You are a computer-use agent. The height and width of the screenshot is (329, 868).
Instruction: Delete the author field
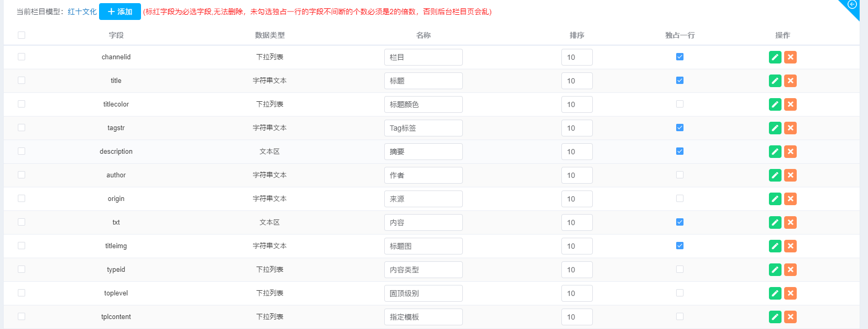tap(790, 175)
